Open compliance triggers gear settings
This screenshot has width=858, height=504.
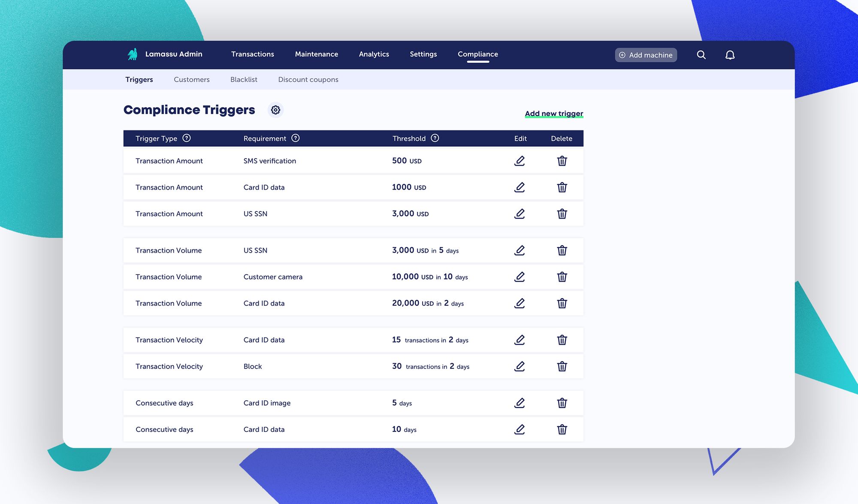[x=275, y=110]
